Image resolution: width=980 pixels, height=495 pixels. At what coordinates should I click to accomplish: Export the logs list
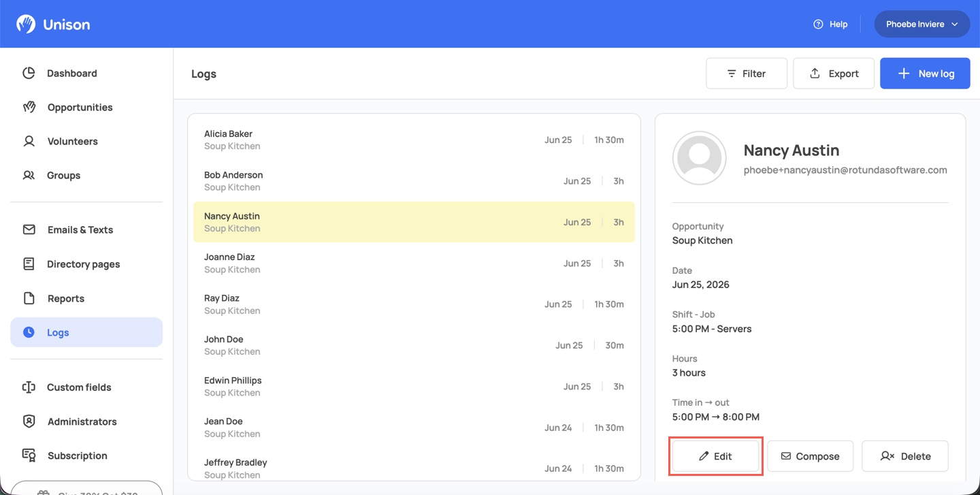[834, 74]
